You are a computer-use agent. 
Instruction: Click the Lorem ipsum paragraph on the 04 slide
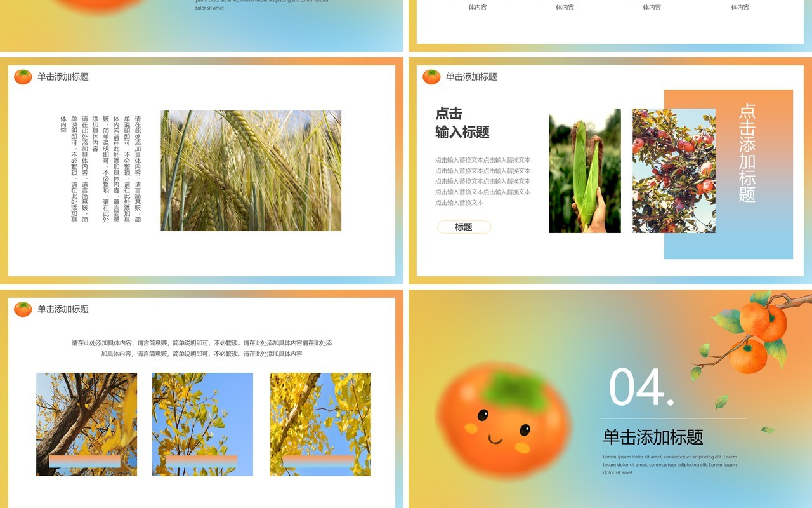click(x=670, y=465)
